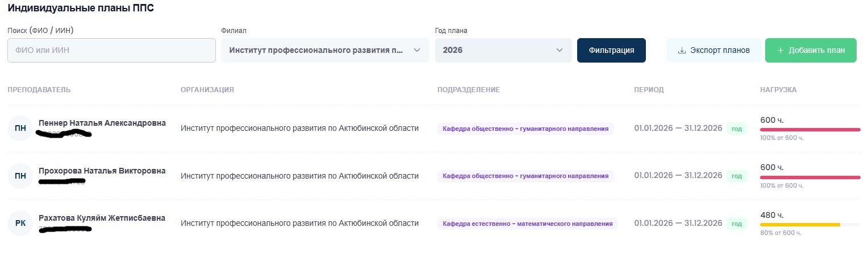Image resolution: width=868 pixels, height=256 pixels.
Task: Click the 80% от 600 ч. label
Action: 781,233
